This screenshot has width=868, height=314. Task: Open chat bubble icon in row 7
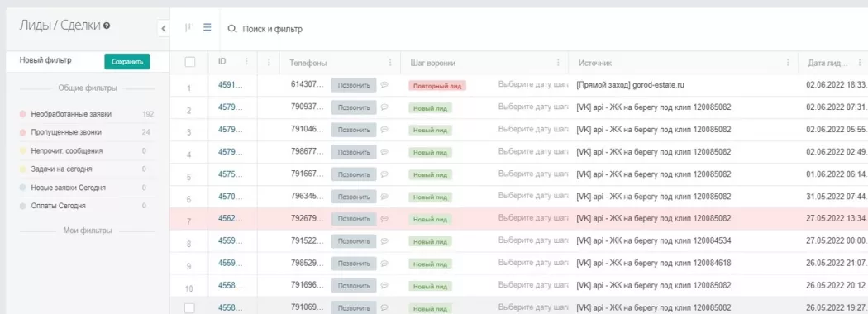point(384,219)
